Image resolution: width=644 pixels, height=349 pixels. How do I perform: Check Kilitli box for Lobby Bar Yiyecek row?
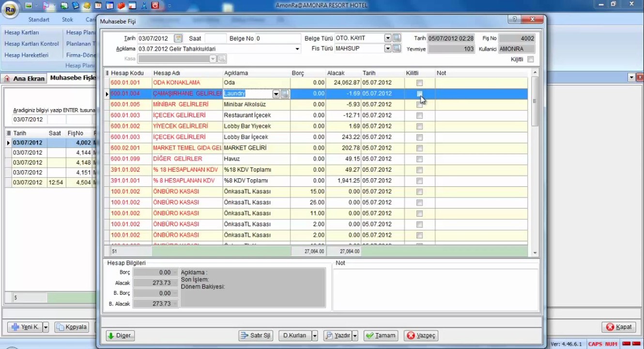coord(419,127)
